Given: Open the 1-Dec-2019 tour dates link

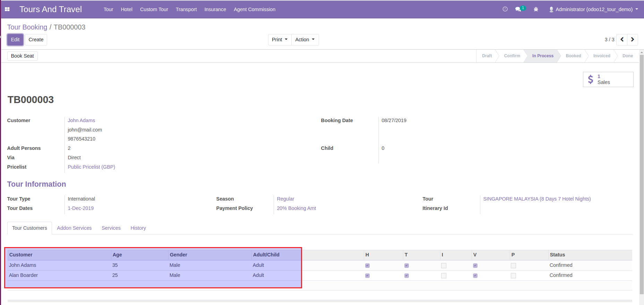Looking at the screenshot, I should [x=80, y=208].
